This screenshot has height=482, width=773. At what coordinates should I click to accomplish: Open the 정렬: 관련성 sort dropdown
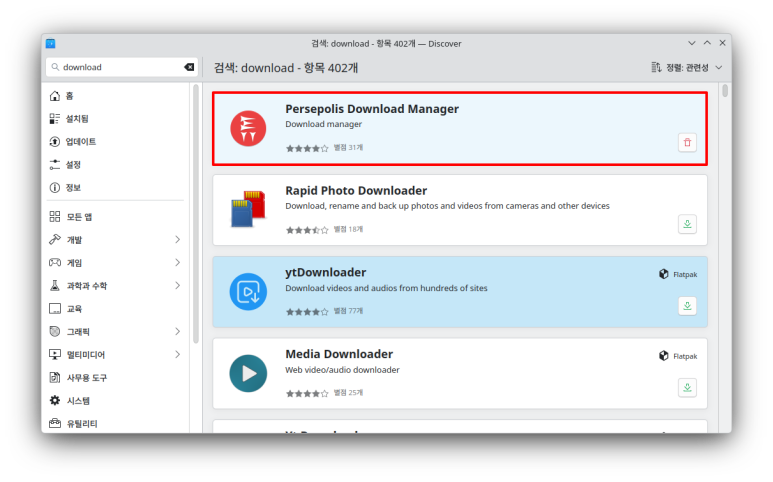coord(687,68)
